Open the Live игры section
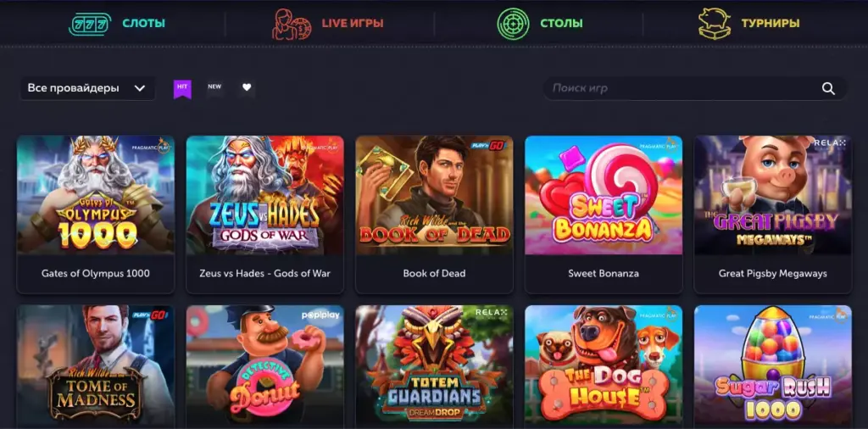 [353, 23]
